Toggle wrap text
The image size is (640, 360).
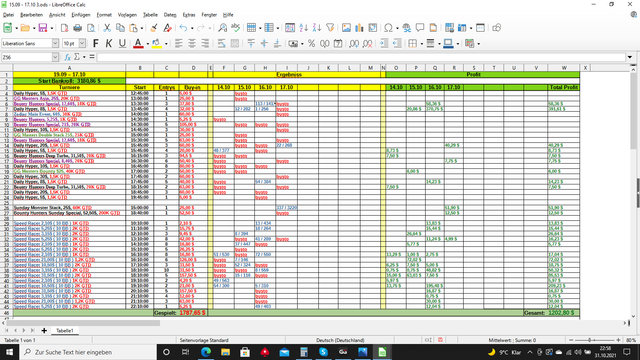(x=221, y=43)
